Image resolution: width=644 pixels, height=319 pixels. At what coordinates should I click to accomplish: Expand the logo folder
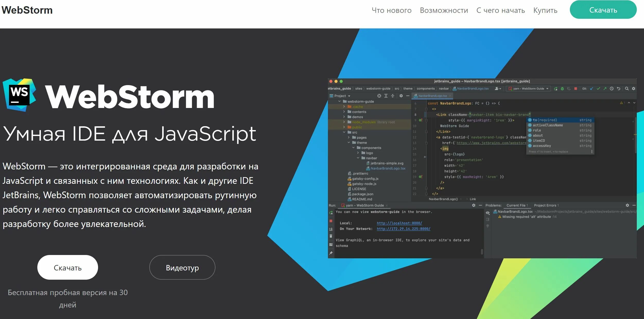[x=358, y=153]
